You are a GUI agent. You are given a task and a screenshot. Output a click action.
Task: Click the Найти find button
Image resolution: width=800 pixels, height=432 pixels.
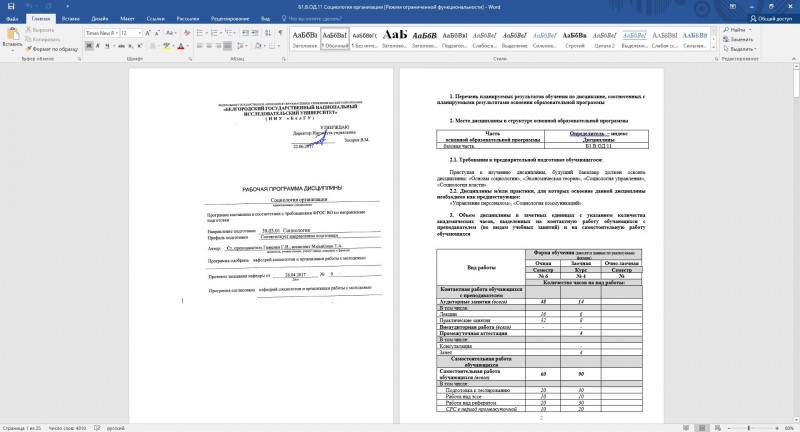[737, 30]
